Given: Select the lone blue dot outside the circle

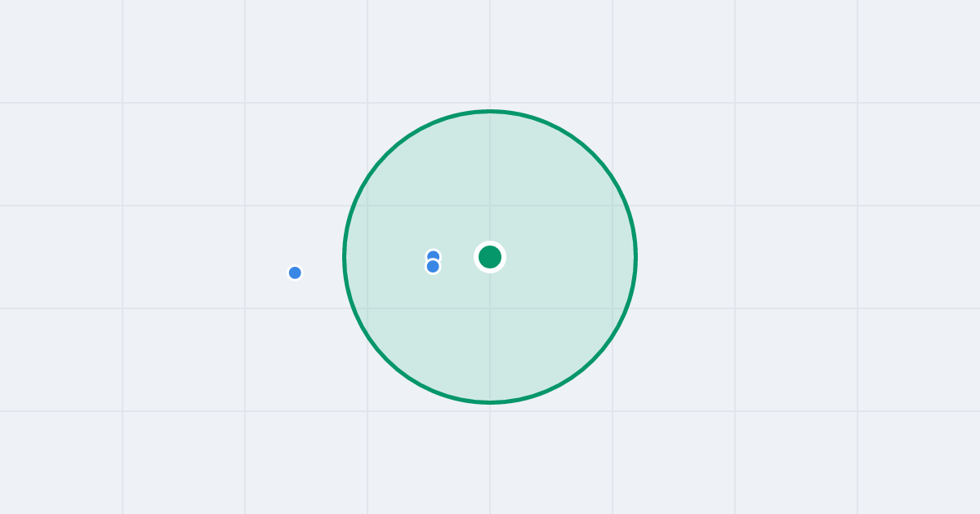Looking at the screenshot, I should click(295, 273).
